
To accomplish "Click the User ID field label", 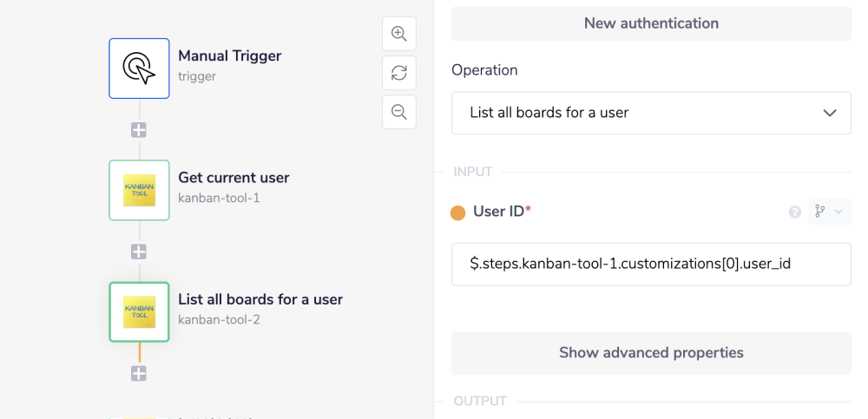I will tap(501, 212).
